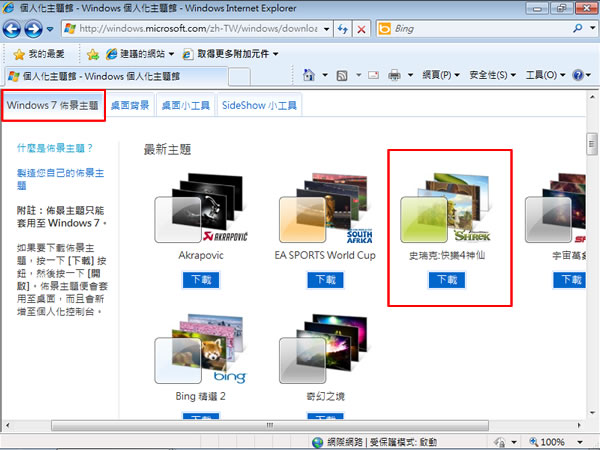The width and height of the screenshot is (600, 450).
Task: Open the 安全性(S) menu
Action: pyautogui.click(x=492, y=75)
